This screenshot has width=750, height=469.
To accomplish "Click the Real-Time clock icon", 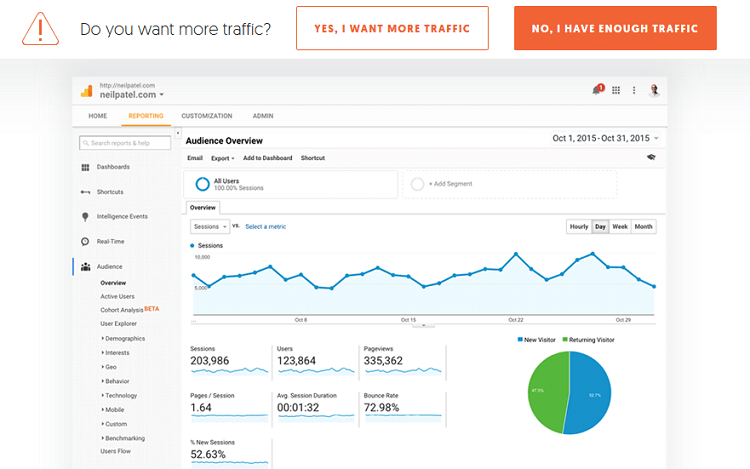I will [85, 241].
